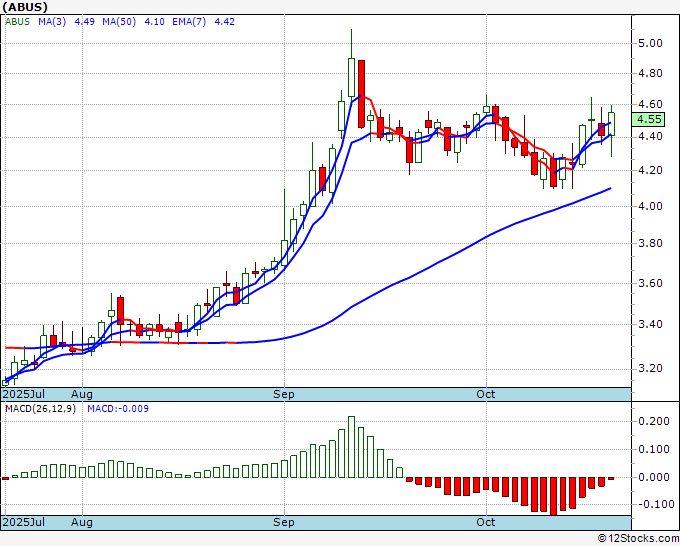Image resolution: width=680 pixels, height=546 pixels.
Task: Select Oct on the price chart time axis
Action: click(x=486, y=394)
